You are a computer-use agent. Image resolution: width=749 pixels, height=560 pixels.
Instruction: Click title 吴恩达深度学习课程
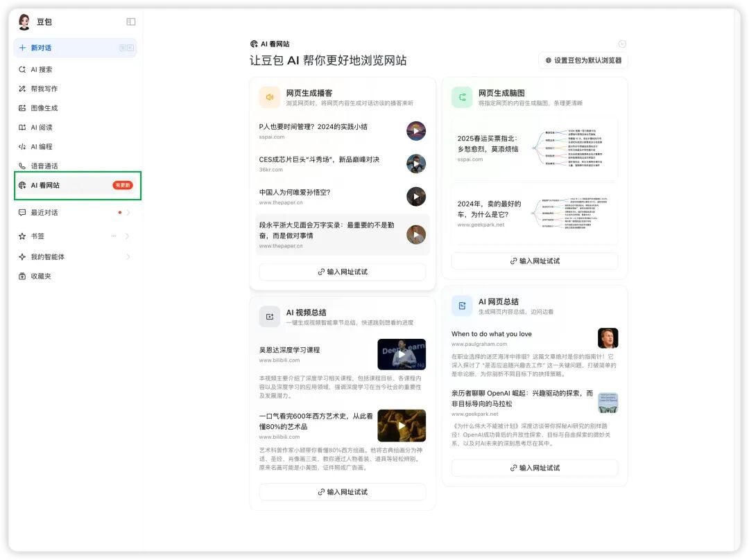coord(289,350)
